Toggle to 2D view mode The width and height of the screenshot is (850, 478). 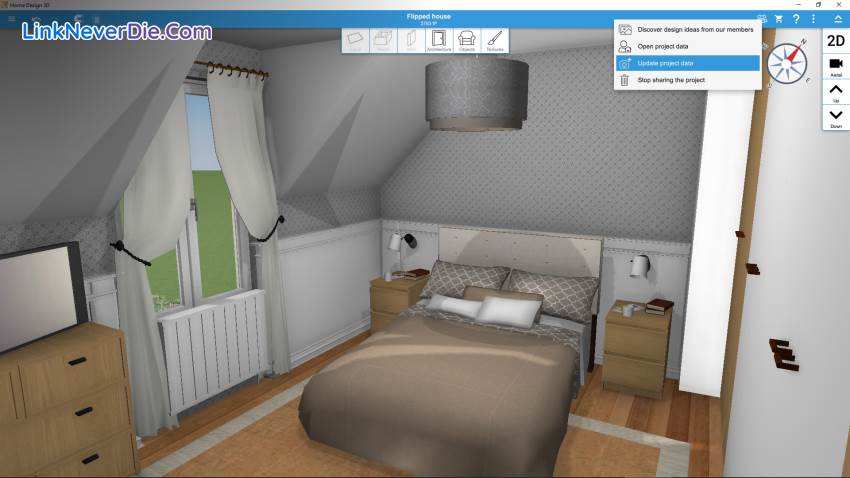[x=836, y=40]
